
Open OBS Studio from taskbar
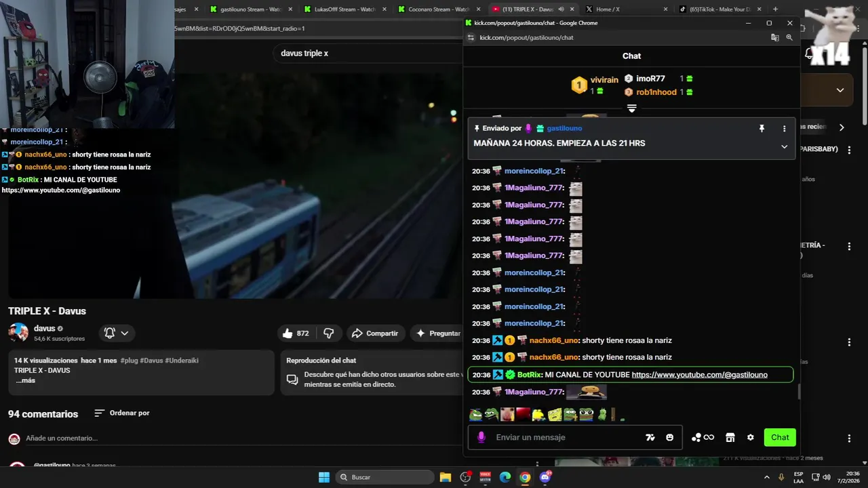tap(465, 477)
